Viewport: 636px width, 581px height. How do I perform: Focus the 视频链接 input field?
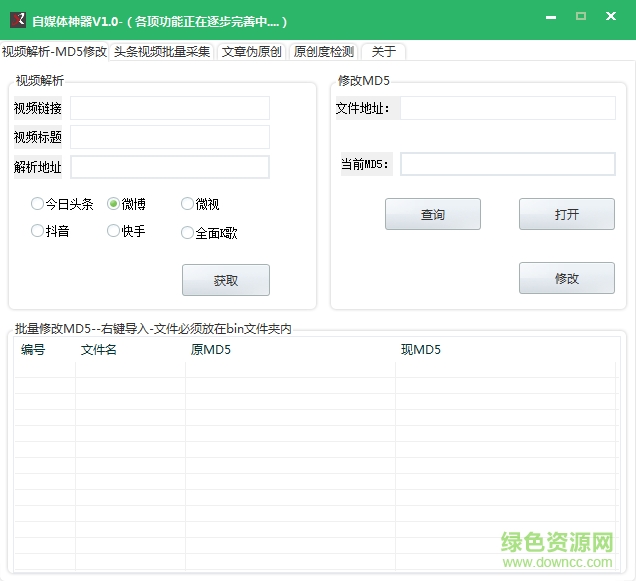169,108
